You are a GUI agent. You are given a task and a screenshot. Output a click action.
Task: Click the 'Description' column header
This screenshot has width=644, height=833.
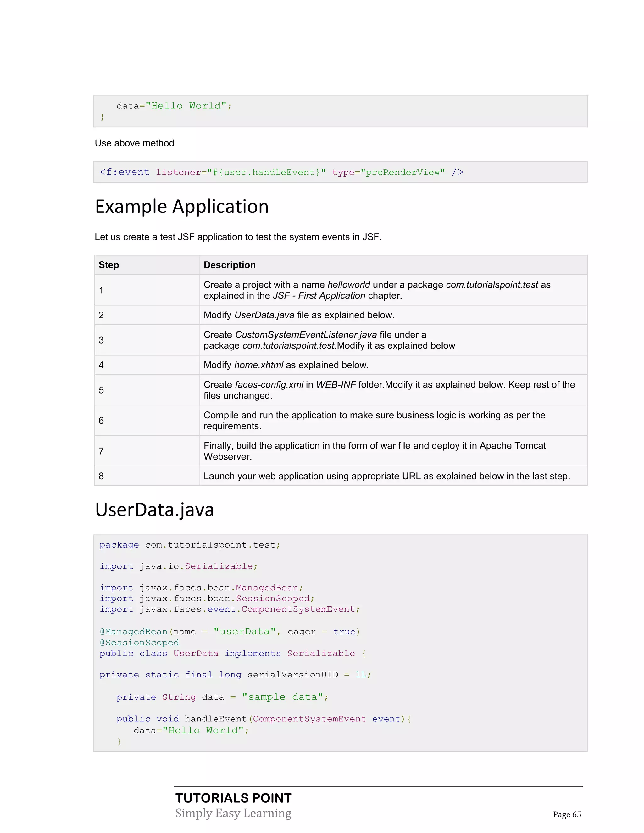229,265
